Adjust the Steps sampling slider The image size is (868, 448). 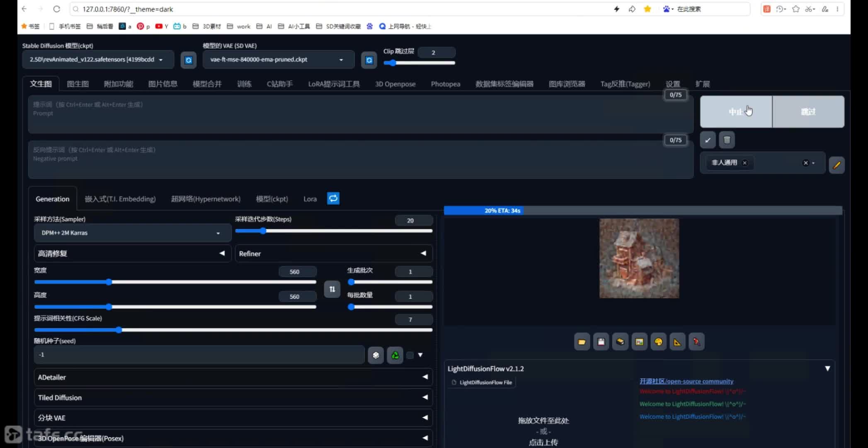(x=334, y=231)
